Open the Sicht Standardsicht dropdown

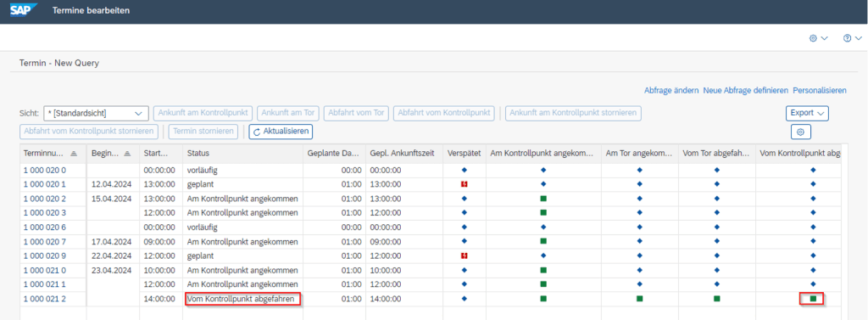point(96,113)
